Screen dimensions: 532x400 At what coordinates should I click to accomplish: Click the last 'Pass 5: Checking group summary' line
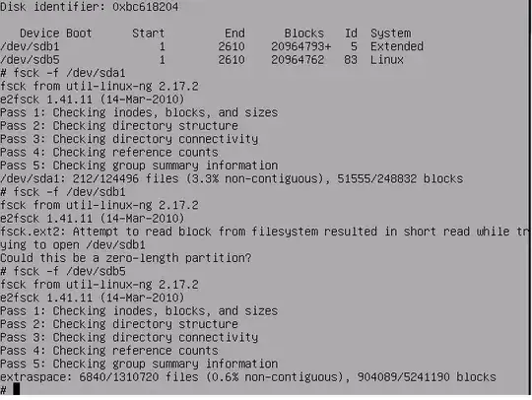pos(139,364)
